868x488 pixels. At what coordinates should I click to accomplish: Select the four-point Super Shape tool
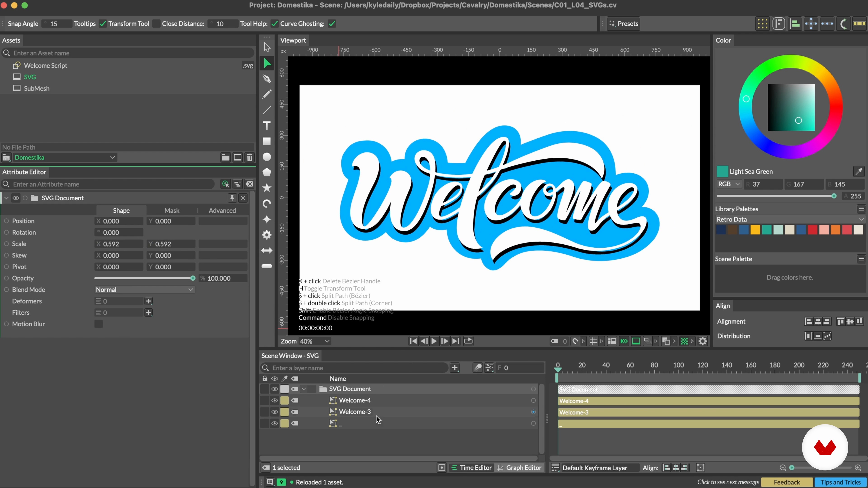(267, 219)
